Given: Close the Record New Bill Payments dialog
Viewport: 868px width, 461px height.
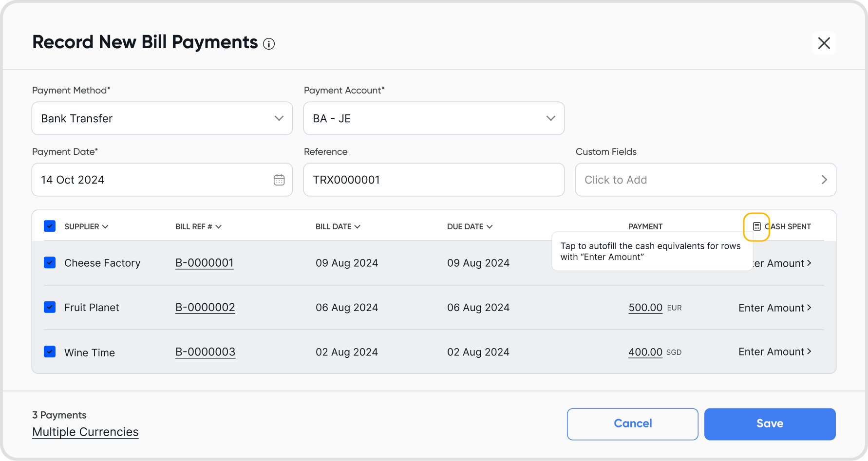Looking at the screenshot, I should click(824, 43).
